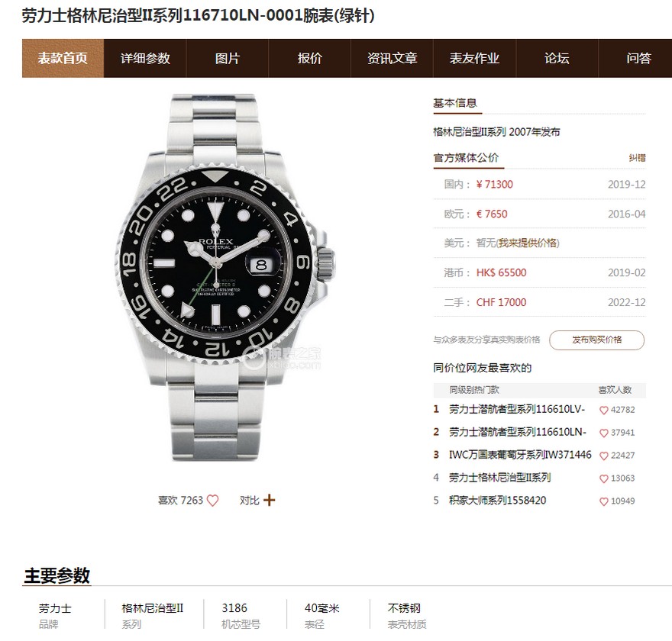Open the 论坛 tab
Image resolution: width=672 pixels, height=641 pixels.
pyautogui.click(x=557, y=58)
